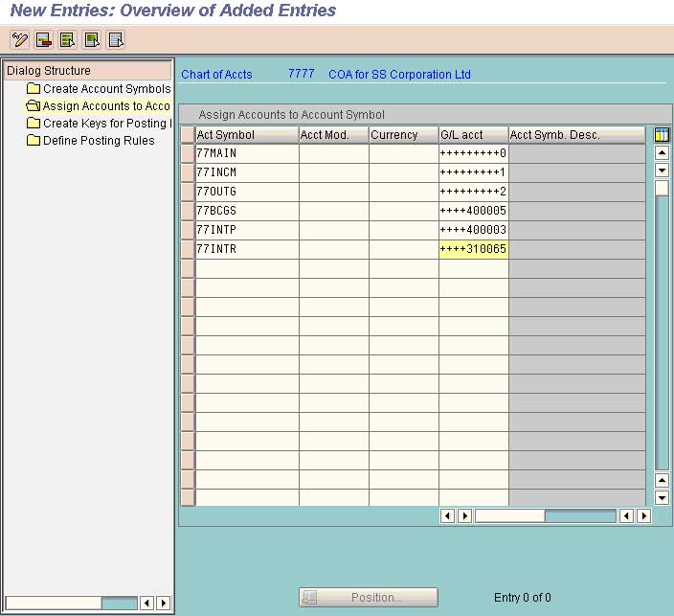Select row 77INTP using row selector
This screenshot has width=674, height=616.
point(188,230)
